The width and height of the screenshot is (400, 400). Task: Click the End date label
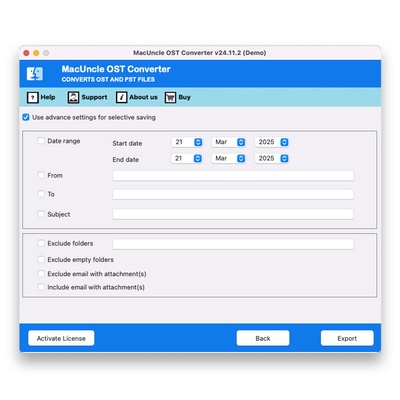click(126, 160)
